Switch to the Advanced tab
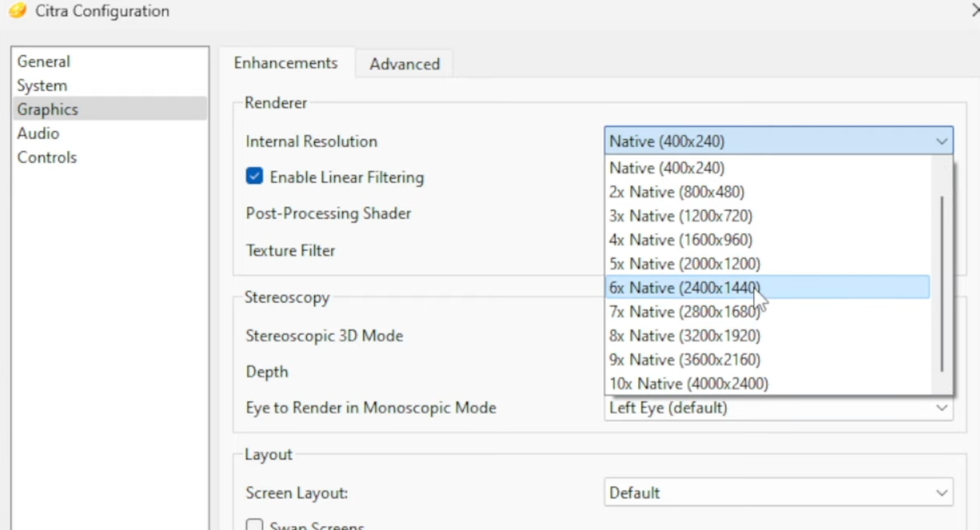 coord(404,64)
